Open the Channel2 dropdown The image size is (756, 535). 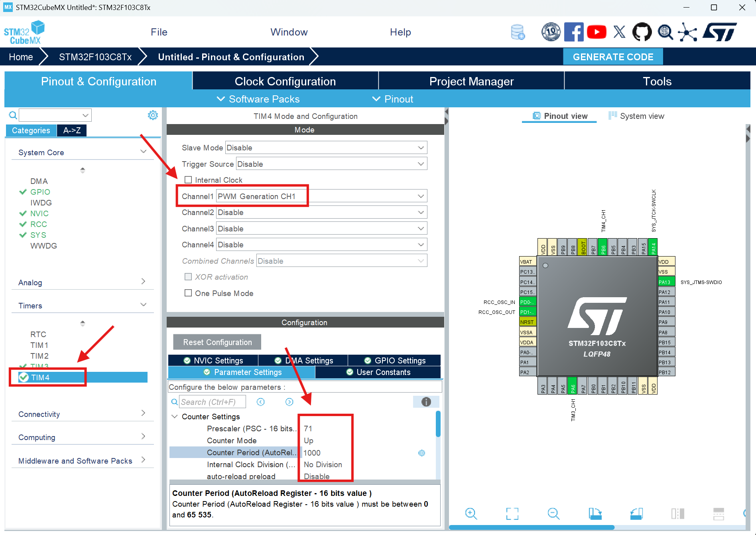coord(321,212)
